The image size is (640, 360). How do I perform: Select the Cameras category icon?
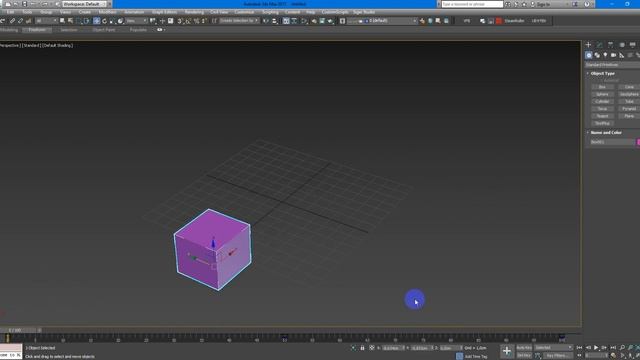613,55
